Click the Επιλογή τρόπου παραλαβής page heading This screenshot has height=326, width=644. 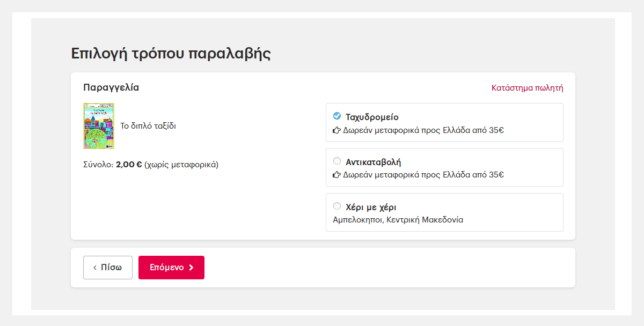pos(171,54)
